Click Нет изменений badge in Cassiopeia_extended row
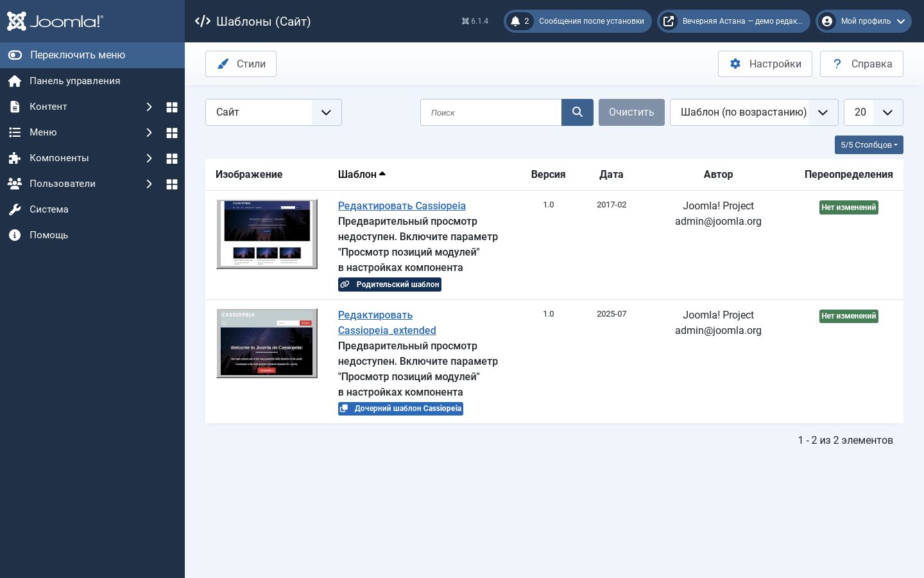 point(848,316)
